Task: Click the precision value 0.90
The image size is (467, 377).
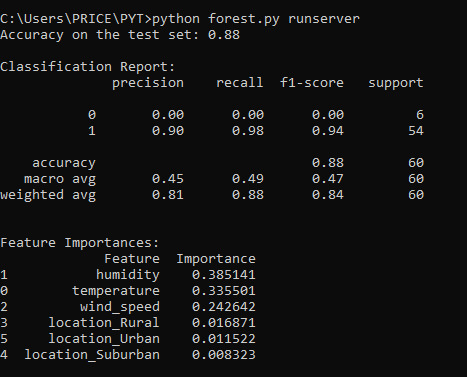Action: 168,131
